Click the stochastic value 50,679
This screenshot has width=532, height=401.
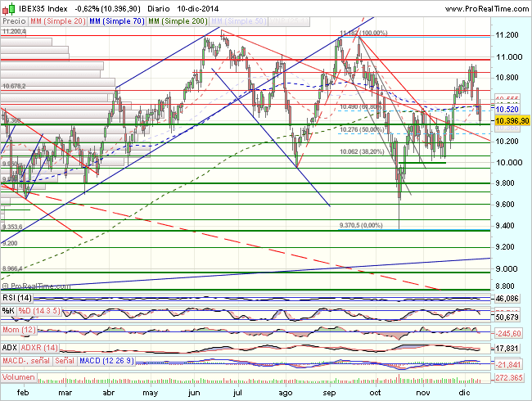(x=507, y=318)
